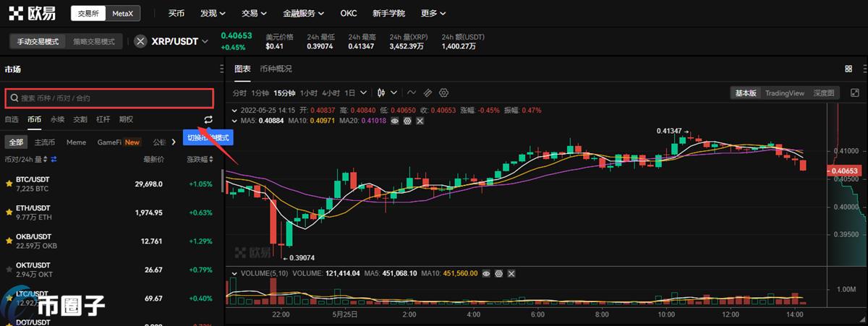This screenshot has width=868, height=326.
Task: Click the swap currency mode icon
Action: click(x=208, y=119)
